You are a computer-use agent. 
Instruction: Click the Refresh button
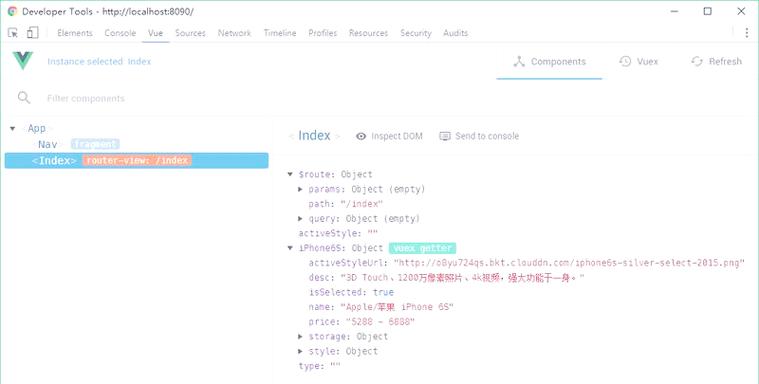[x=716, y=61]
